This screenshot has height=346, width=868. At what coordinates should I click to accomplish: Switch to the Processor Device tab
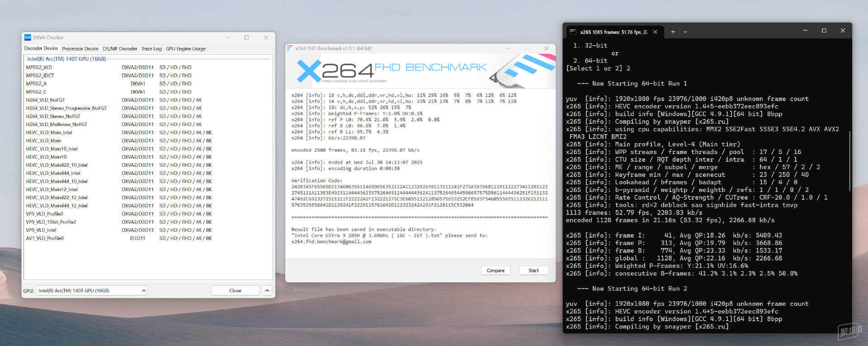(x=80, y=49)
